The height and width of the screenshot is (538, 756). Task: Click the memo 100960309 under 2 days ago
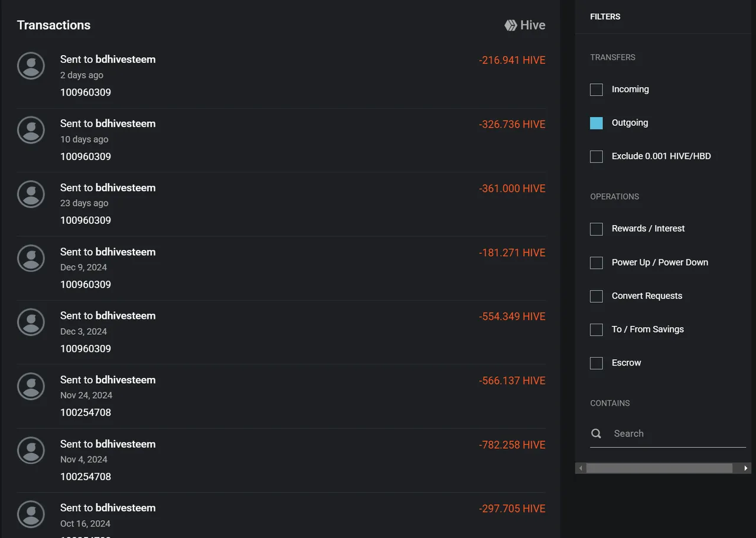pyautogui.click(x=86, y=93)
